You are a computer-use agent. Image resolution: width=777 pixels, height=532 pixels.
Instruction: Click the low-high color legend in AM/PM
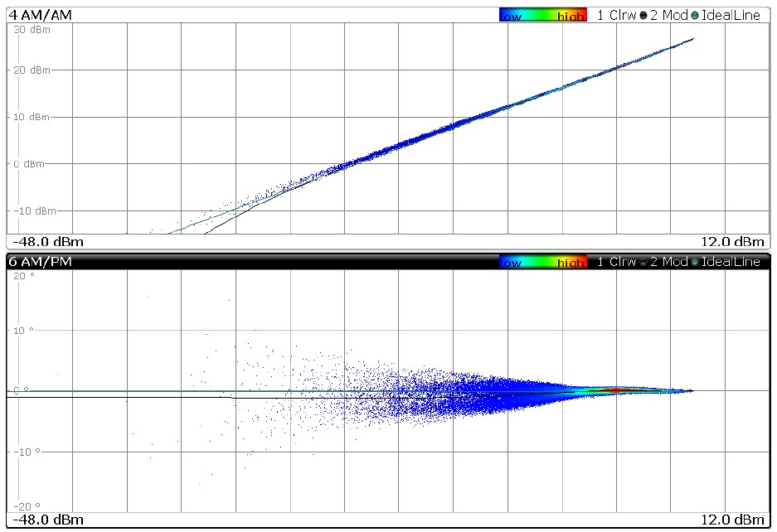coord(543,262)
